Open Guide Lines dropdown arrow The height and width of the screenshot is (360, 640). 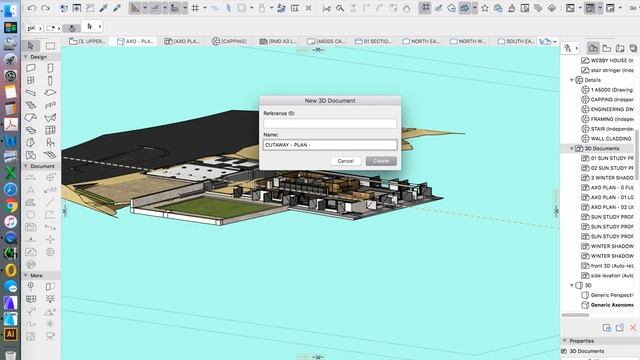145,8
